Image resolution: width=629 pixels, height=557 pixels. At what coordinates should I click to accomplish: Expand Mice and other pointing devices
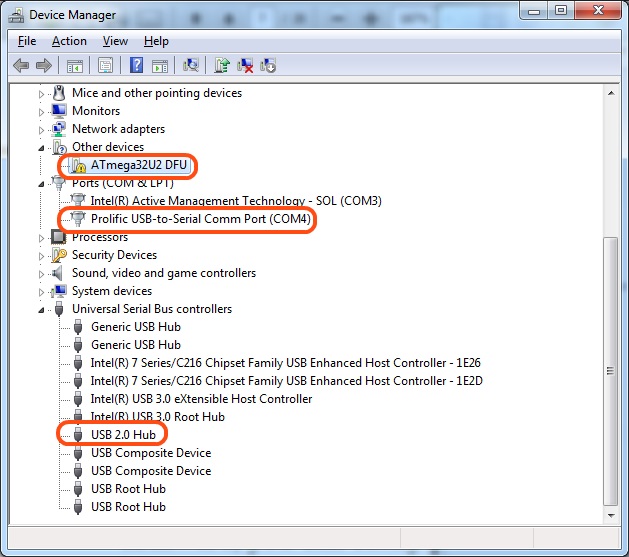pos(41,94)
